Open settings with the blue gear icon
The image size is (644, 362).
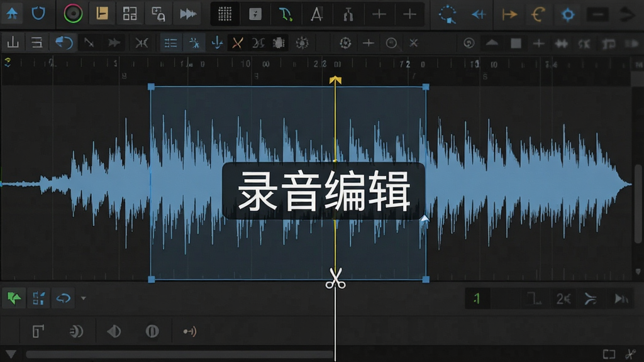click(x=568, y=15)
